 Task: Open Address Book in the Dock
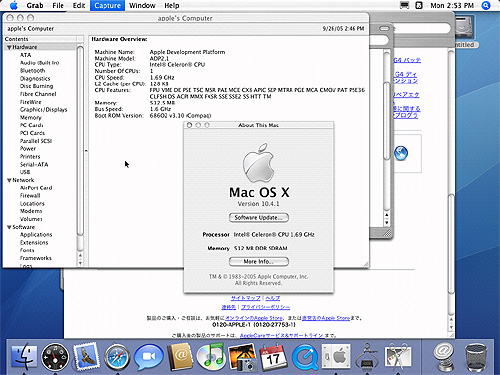[x=180, y=357]
